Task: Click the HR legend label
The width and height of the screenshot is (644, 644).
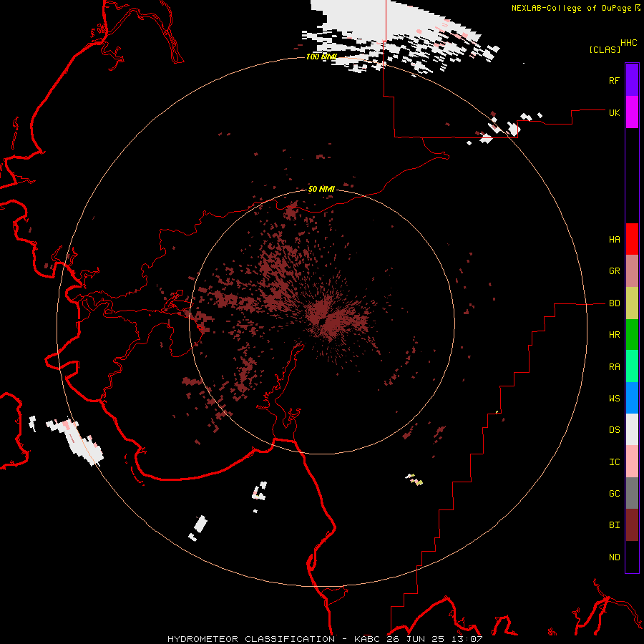Action: (x=614, y=335)
